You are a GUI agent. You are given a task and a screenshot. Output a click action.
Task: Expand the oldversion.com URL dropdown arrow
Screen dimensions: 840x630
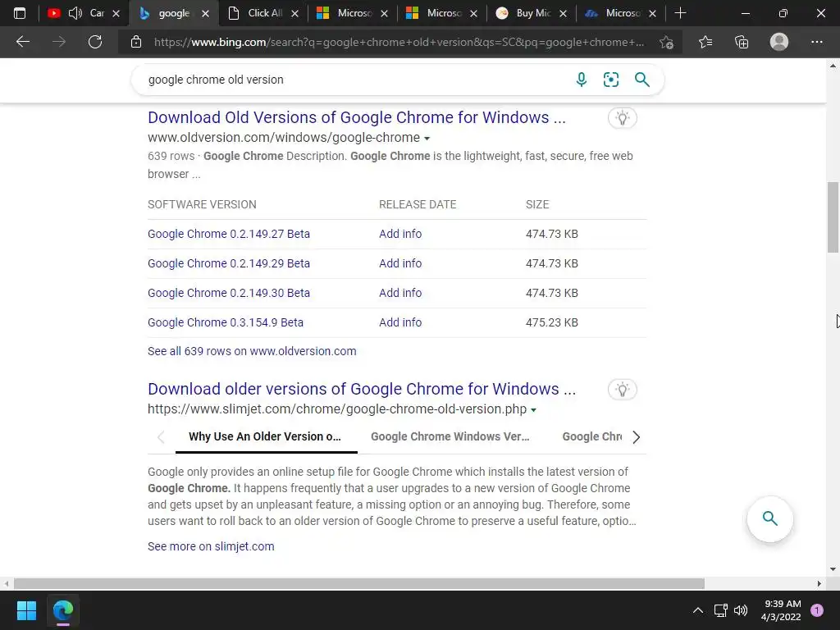pyautogui.click(x=427, y=138)
